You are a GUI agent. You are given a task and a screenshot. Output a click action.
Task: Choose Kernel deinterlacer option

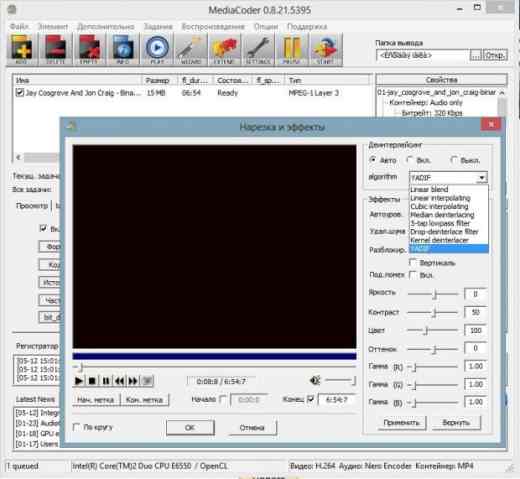pyautogui.click(x=449, y=240)
